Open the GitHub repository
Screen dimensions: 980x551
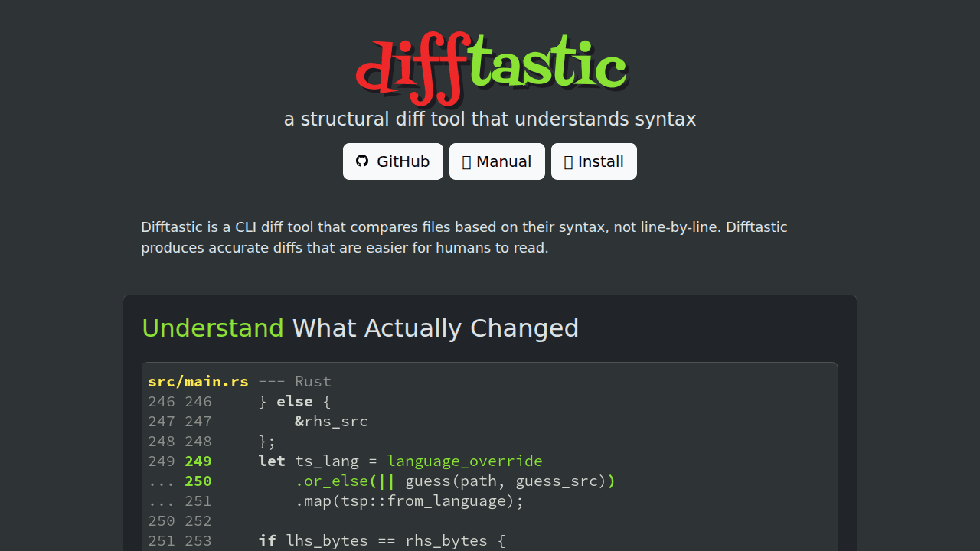(x=393, y=161)
